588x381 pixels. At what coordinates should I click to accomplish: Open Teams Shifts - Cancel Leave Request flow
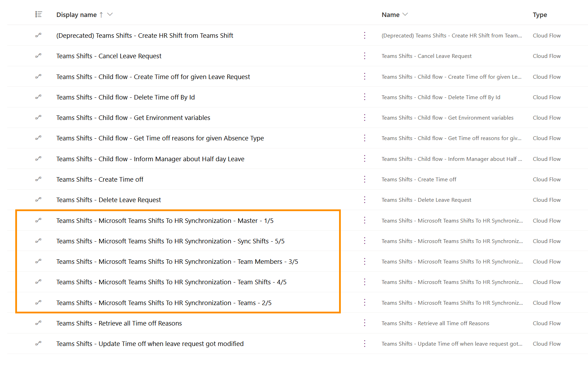click(109, 56)
